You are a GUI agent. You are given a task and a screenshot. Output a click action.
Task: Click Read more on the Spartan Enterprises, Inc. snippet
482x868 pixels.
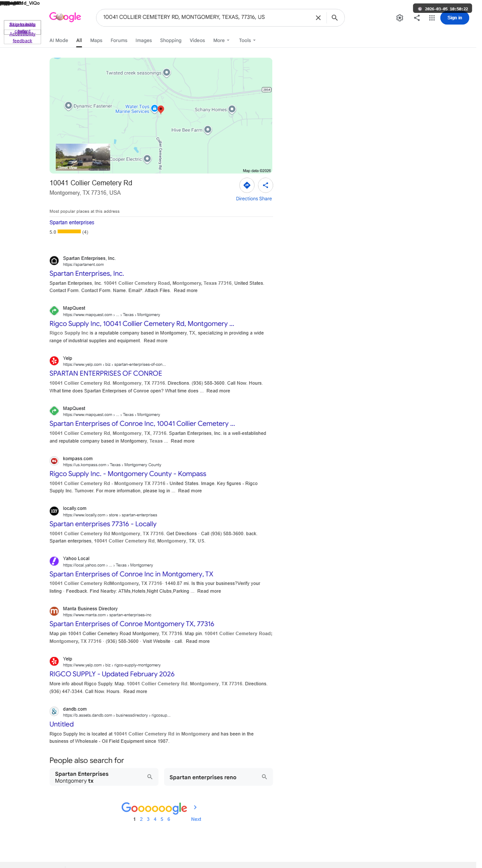186,290
